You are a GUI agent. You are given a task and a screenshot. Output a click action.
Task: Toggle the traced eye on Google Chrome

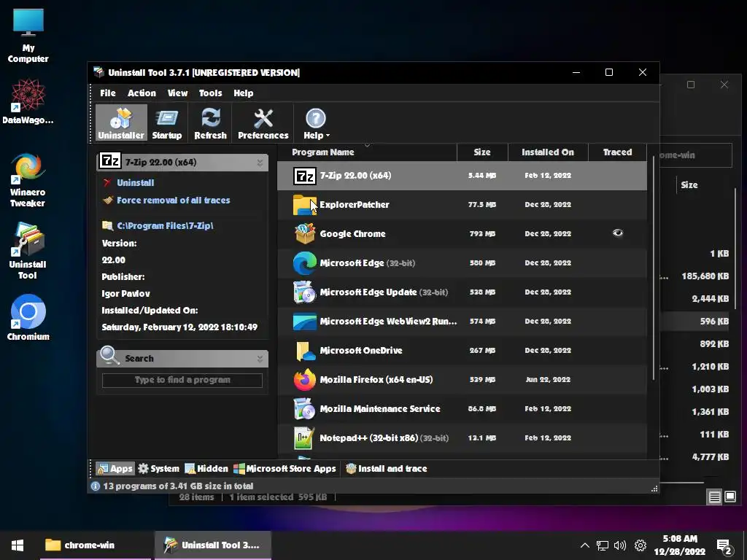(x=617, y=233)
